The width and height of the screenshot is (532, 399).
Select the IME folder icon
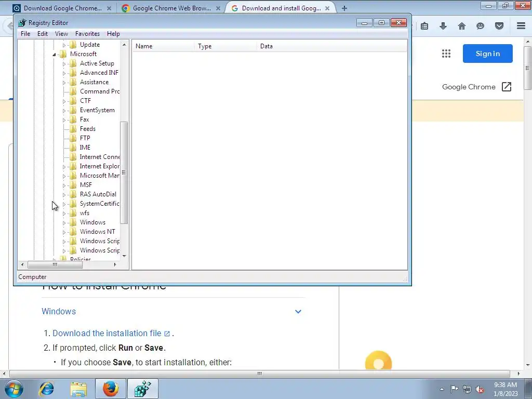[x=73, y=147]
